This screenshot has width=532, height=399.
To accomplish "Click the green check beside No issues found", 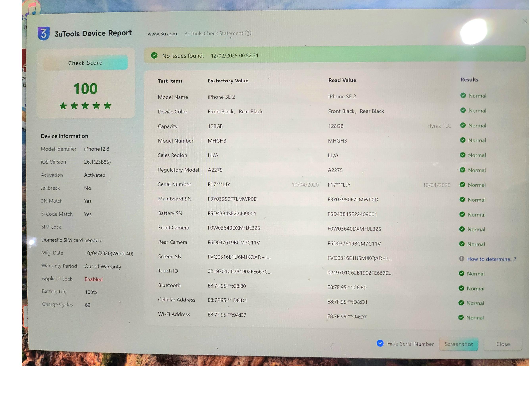I will pos(154,56).
